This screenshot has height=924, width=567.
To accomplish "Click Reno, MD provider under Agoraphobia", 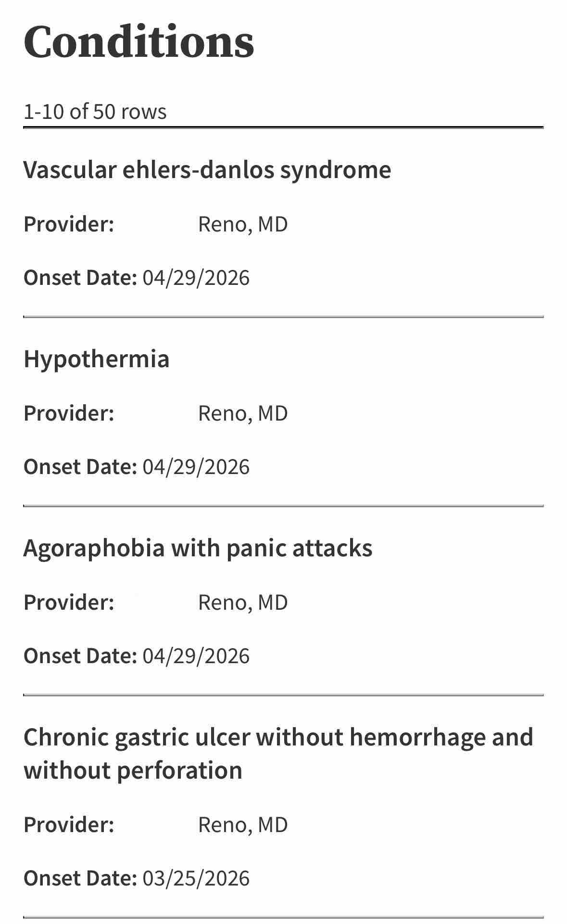I will pyautogui.click(x=243, y=603).
